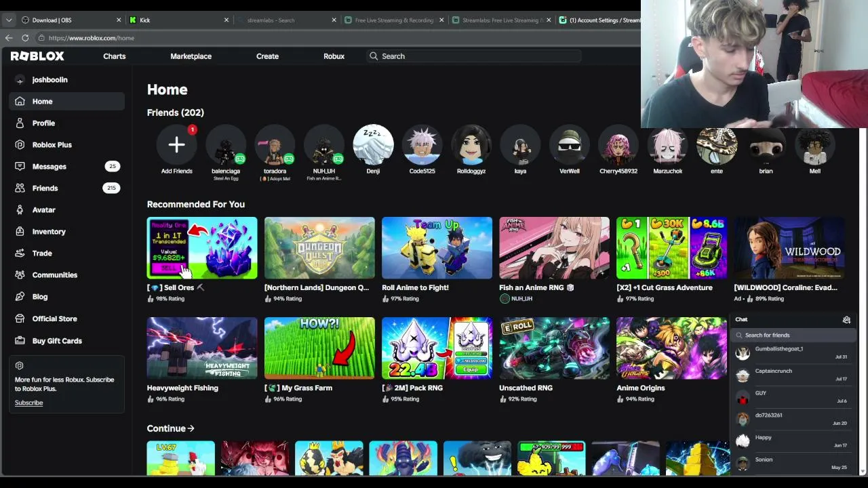
Task: Click the browser address bar URL
Action: pos(92,38)
